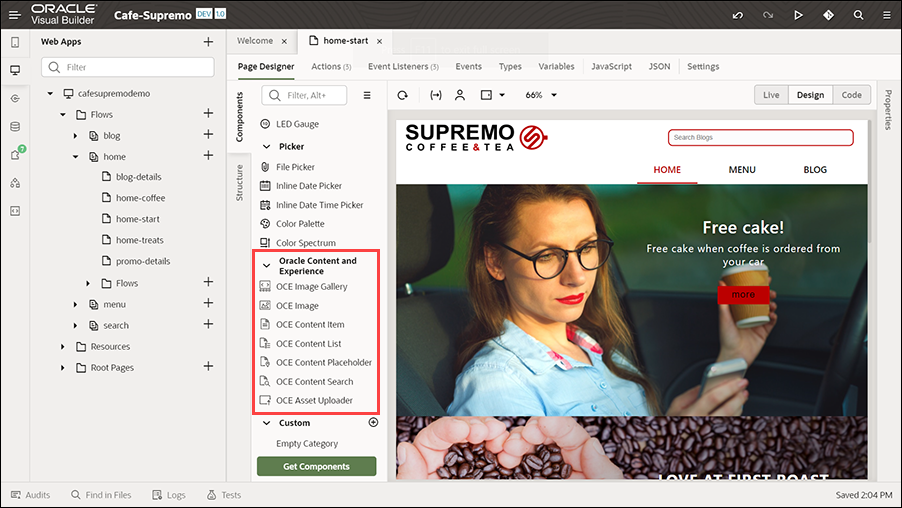Click Search Blogs field in preview

click(x=760, y=137)
